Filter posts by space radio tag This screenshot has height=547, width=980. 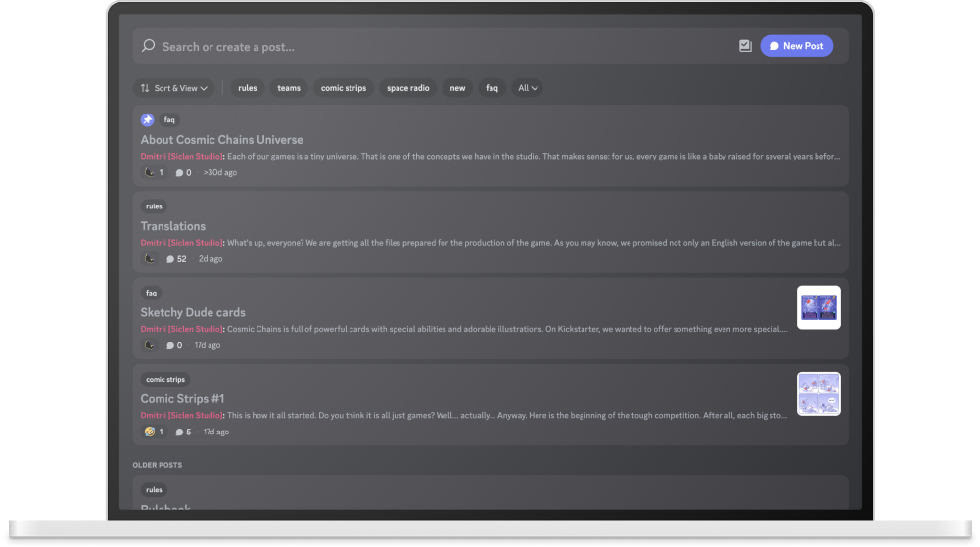407,88
